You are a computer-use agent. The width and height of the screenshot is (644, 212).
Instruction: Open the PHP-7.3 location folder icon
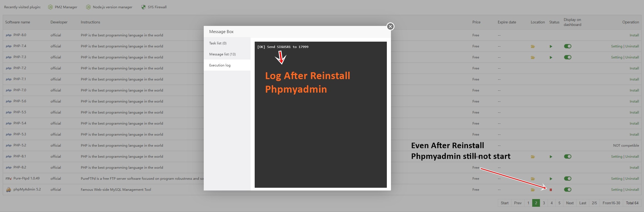(x=533, y=57)
